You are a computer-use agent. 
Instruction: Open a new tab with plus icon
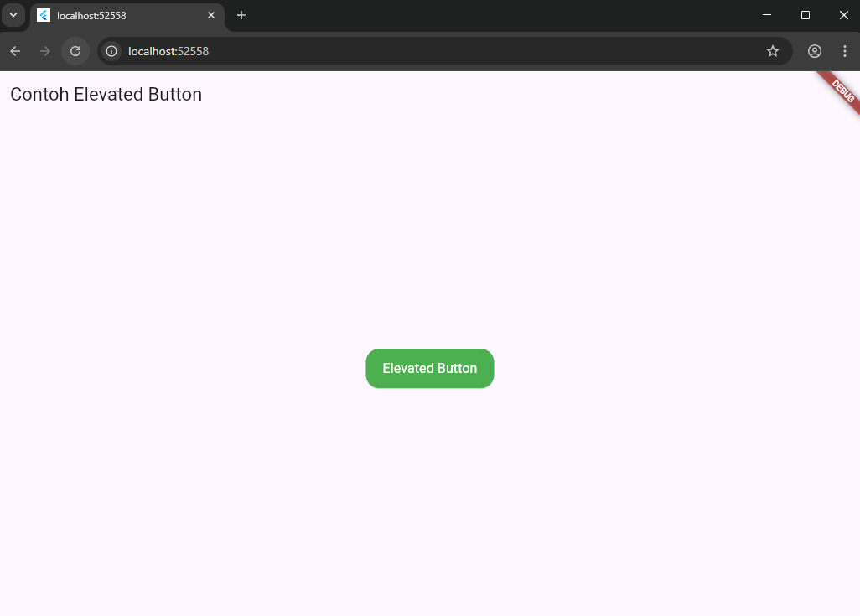[241, 16]
